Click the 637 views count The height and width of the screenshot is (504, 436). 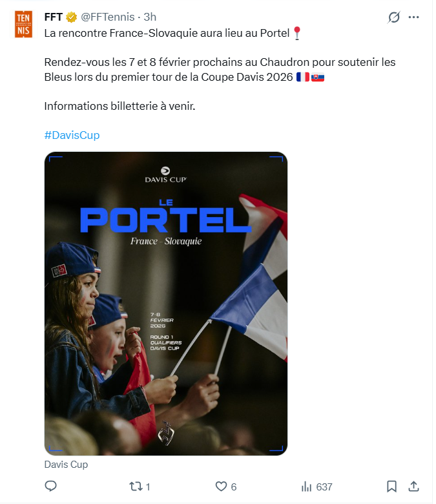pos(324,487)
